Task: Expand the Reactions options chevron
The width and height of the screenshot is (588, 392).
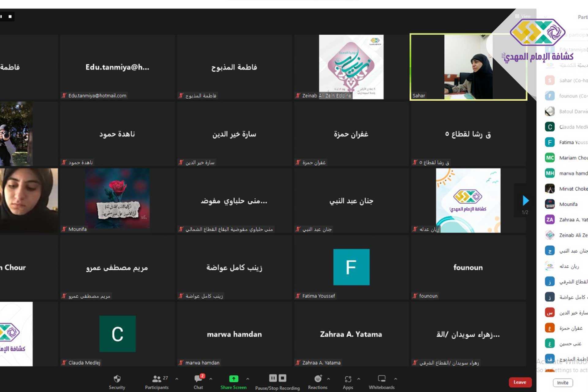Action: (x=328, y=379)
